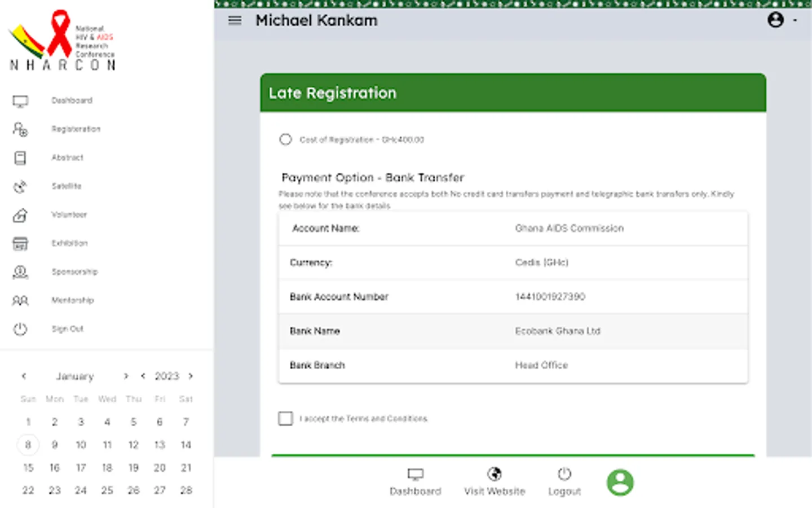Open the hamburger menu icon
Viewport: 812px width, 508px height.
pos(235,21)
